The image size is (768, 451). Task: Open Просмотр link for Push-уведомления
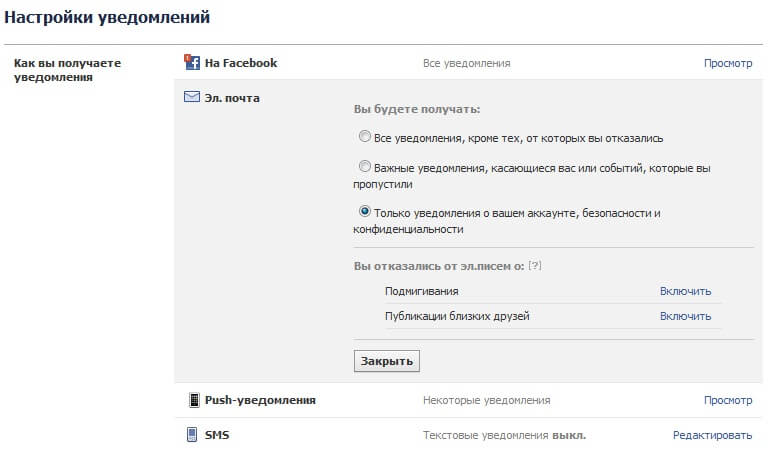click(x=727, y=400)
